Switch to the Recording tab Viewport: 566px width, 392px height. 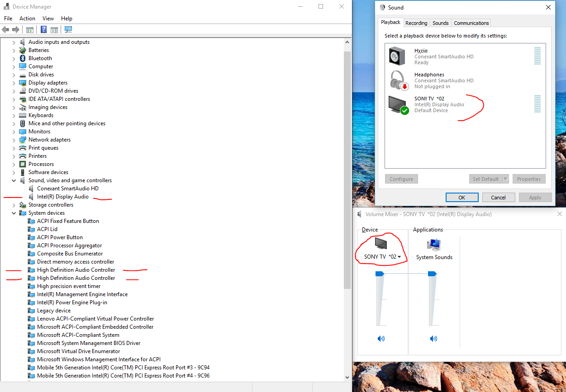pyautogui.click(x=416, y=23)
